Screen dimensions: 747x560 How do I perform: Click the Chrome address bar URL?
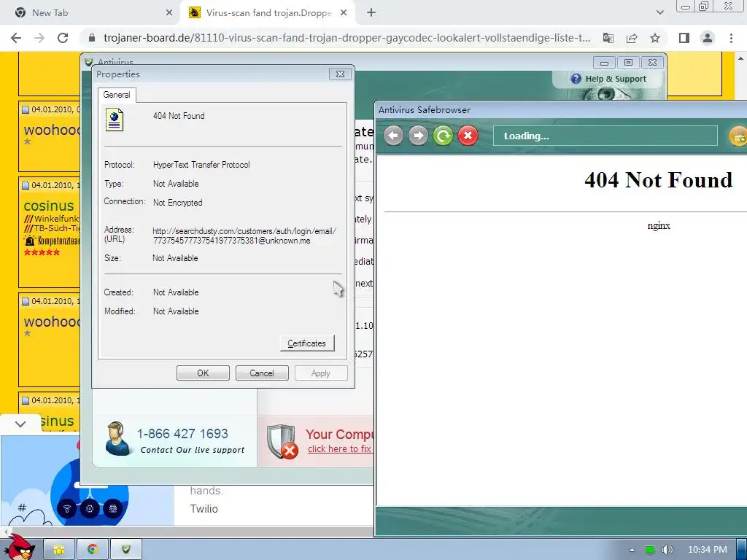tap(347, 38)
